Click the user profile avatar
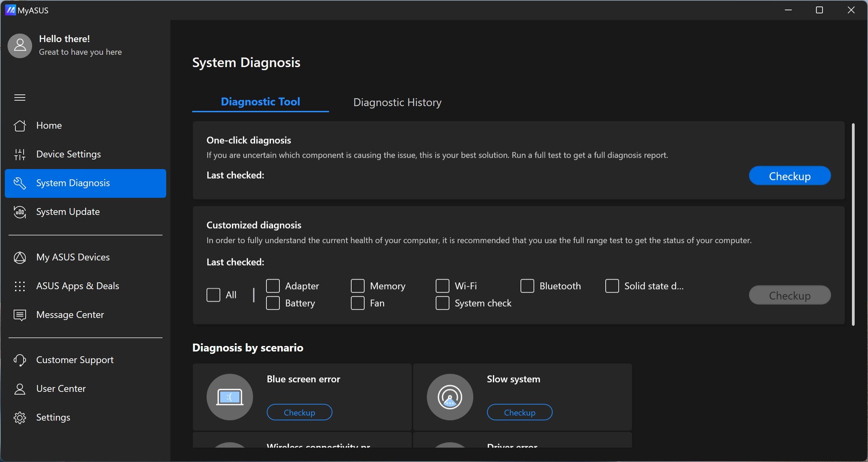 (x=20, y=46)
